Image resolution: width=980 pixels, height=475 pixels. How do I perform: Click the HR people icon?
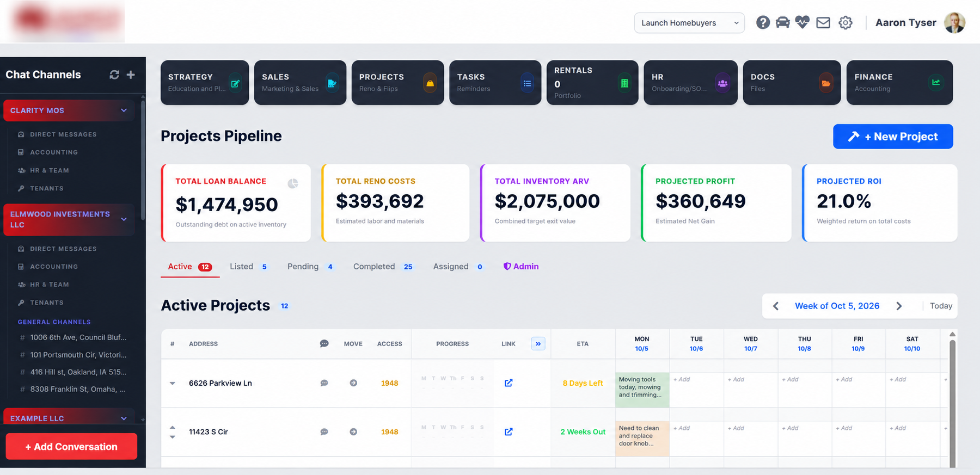[x=722, y=83]
